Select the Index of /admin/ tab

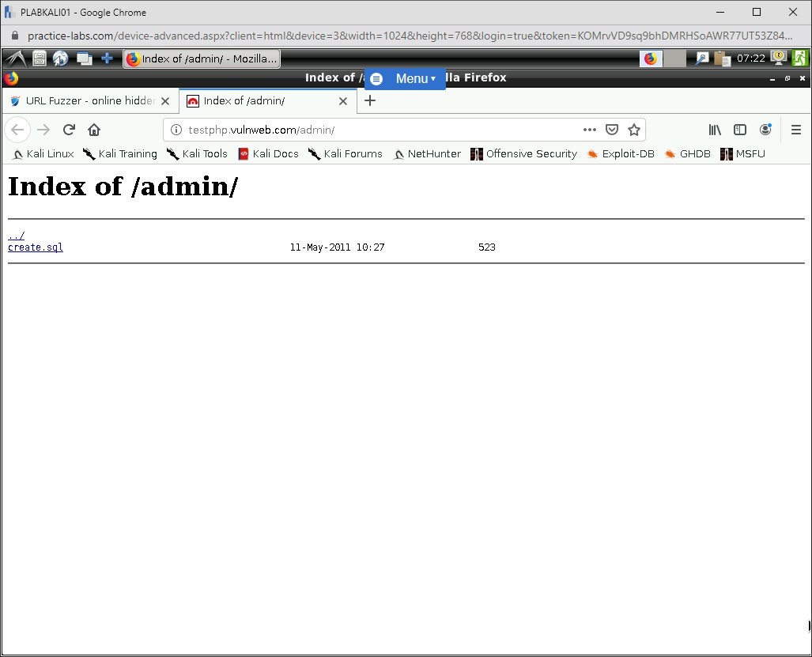261,100
